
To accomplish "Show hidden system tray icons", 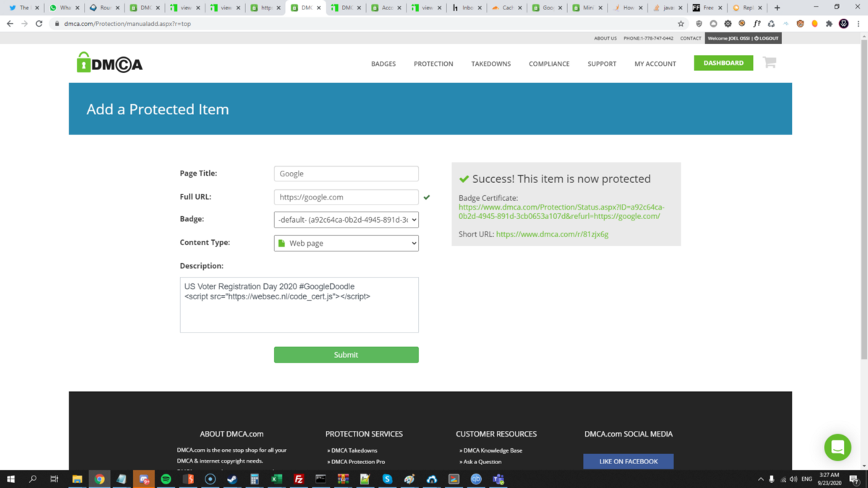I will coord(760,479).
